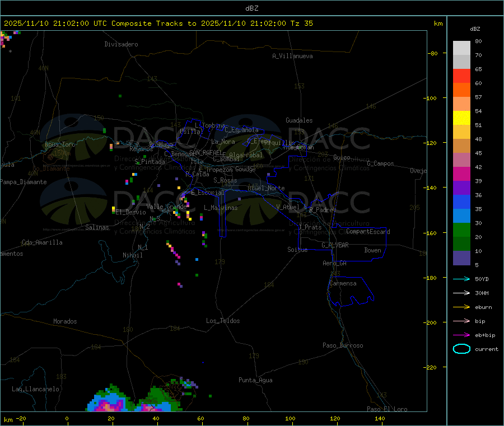The image size is (504, 426).
Task: Click the 'J_Prats' map label
Action: point(310,227)
